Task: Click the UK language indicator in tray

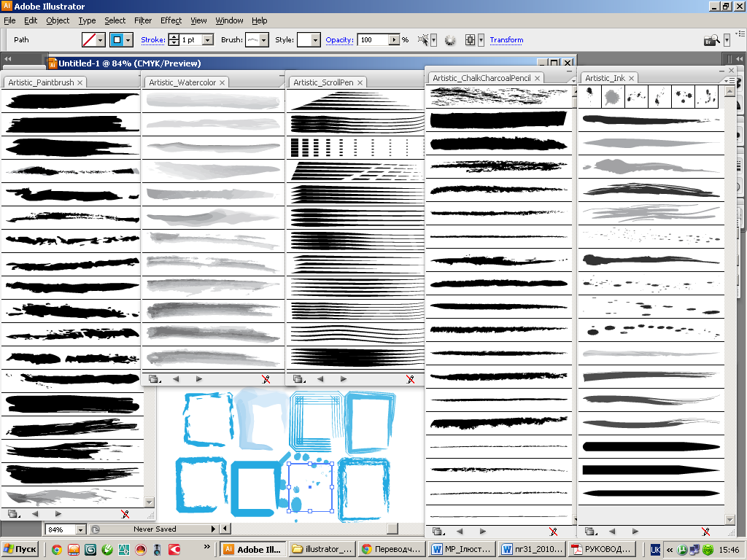Action: [x=656, y=550]
